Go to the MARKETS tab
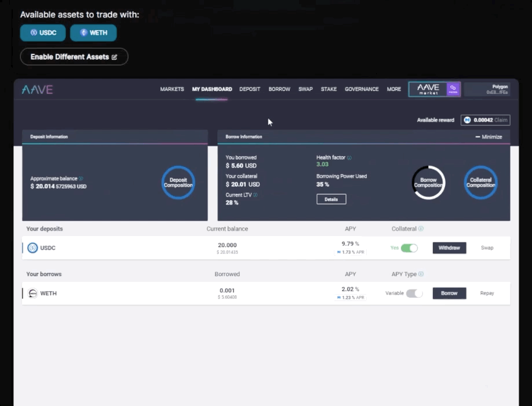The height and width of the screenshot is (406, 532). pos(172,89)
